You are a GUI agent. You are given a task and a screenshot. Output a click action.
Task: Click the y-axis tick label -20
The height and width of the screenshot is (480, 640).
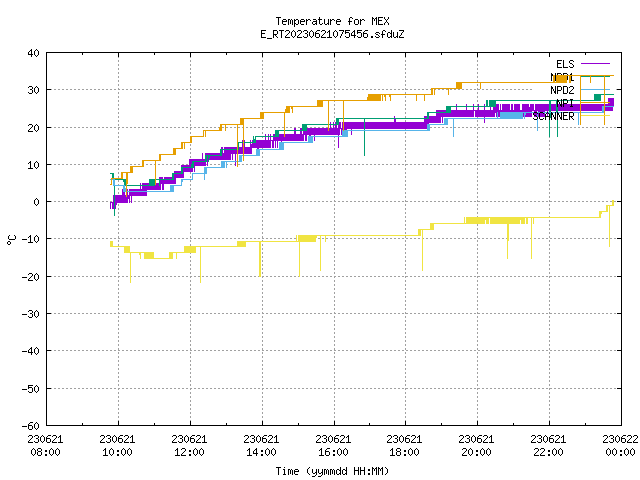point(31,277)
